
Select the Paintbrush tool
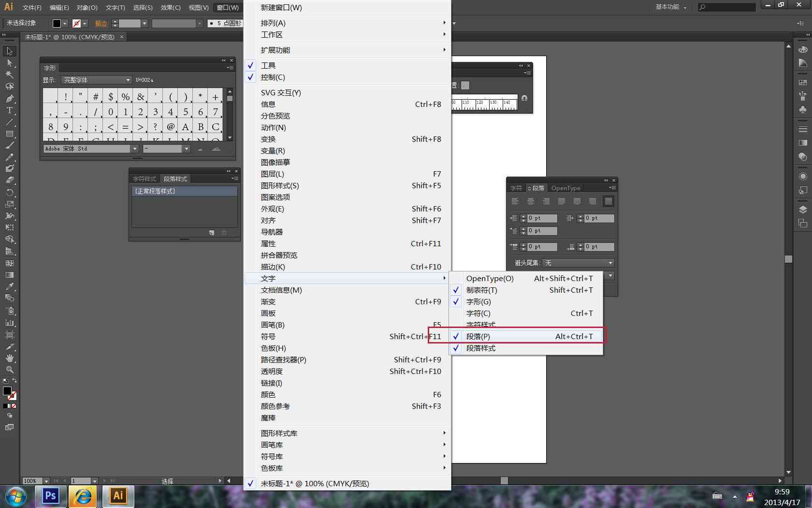click(x=9, y=145)
